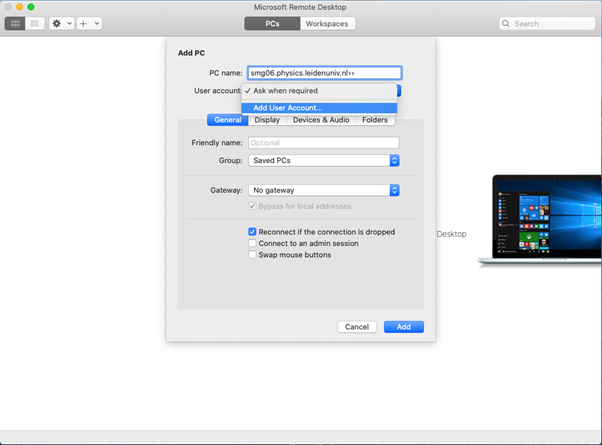Toggle Swap mouse buttons checkbox

[x=253, y=255]
